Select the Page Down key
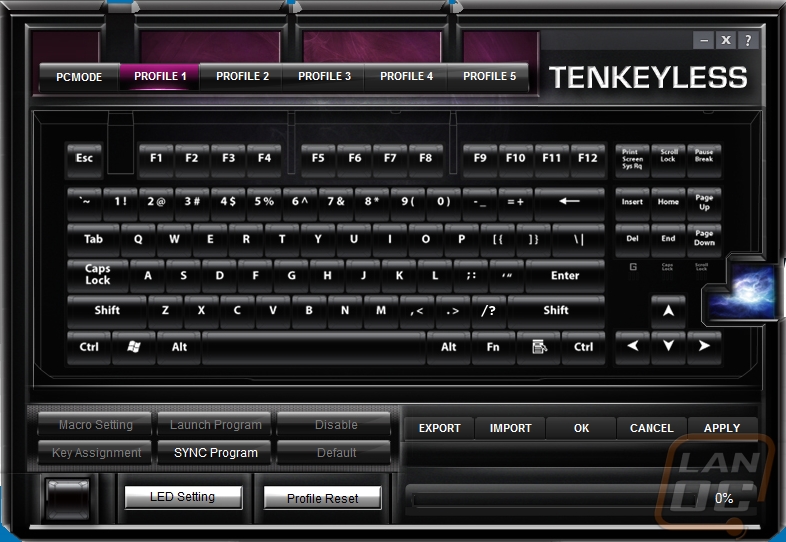Viewport: 786px width, 542px height. click(x=704, y=240)
